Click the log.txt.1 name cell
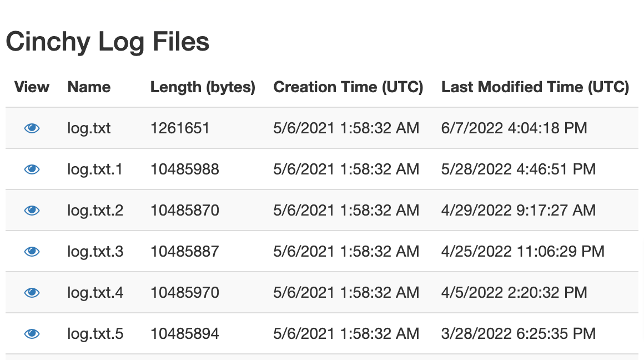Screen dimensions: 644x360 tap(95, 169)
